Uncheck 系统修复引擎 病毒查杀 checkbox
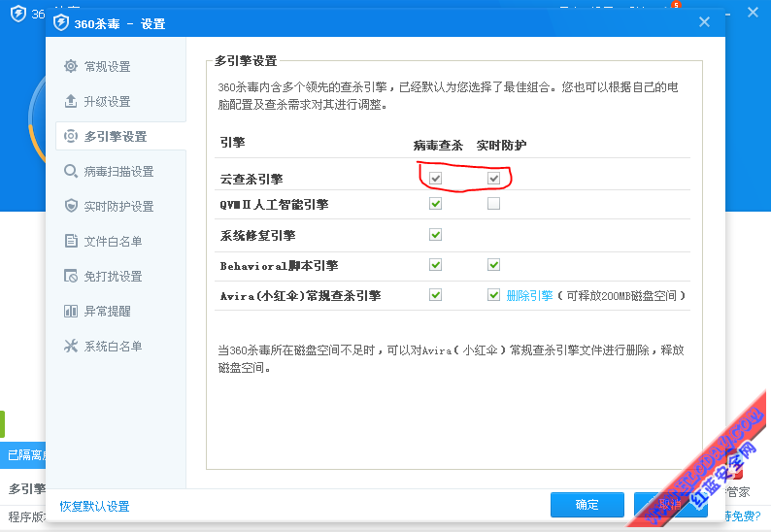 (435, 235)
